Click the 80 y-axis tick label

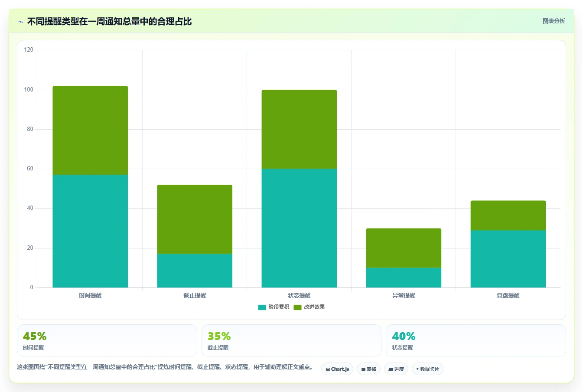coord(30,129)
